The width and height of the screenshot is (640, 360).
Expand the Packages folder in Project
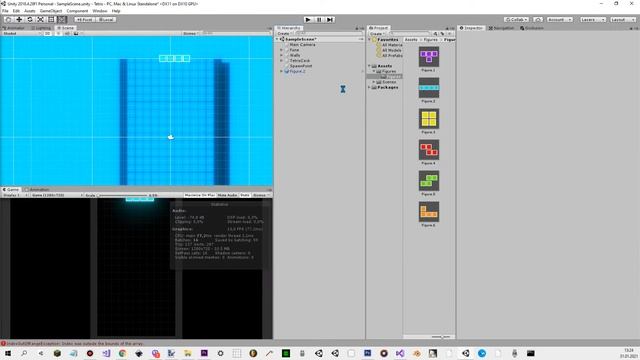pyautogui.click(x=369, y=87)
